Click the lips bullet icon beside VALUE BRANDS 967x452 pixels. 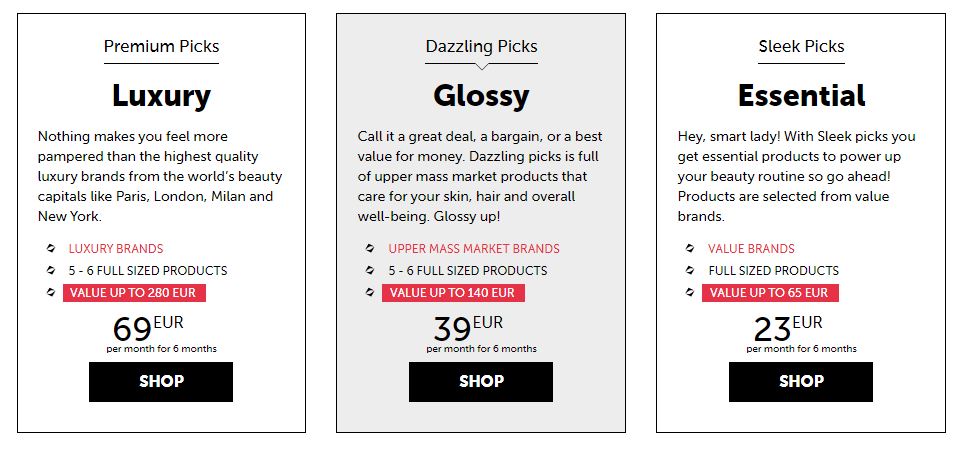pyautogui.click(x=690, y=249)
